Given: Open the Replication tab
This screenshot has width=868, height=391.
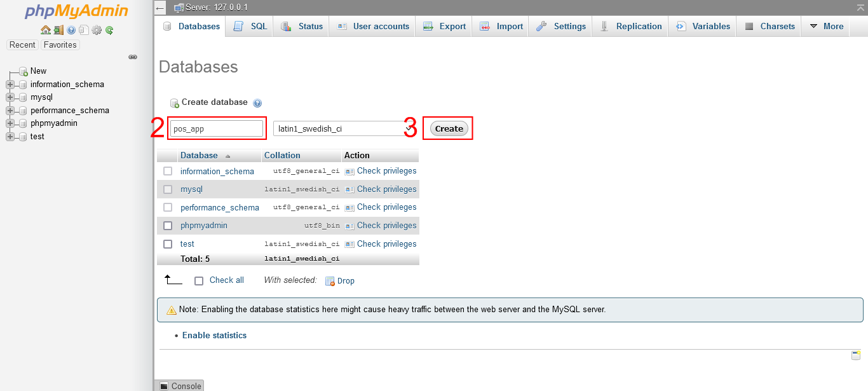Looking at the screenshot, I should click(631, 27).
